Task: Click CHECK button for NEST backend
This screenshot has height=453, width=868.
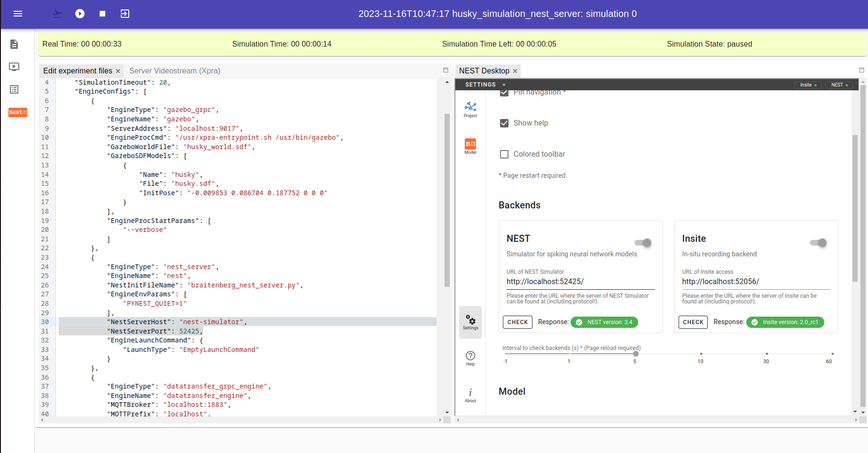Action: [517, 322]
